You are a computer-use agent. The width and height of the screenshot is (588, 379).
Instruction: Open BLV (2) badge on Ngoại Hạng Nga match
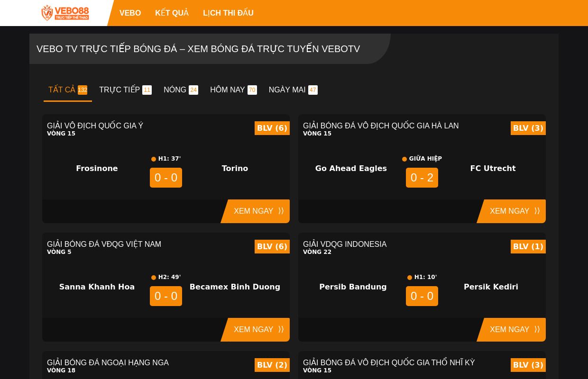272,365
